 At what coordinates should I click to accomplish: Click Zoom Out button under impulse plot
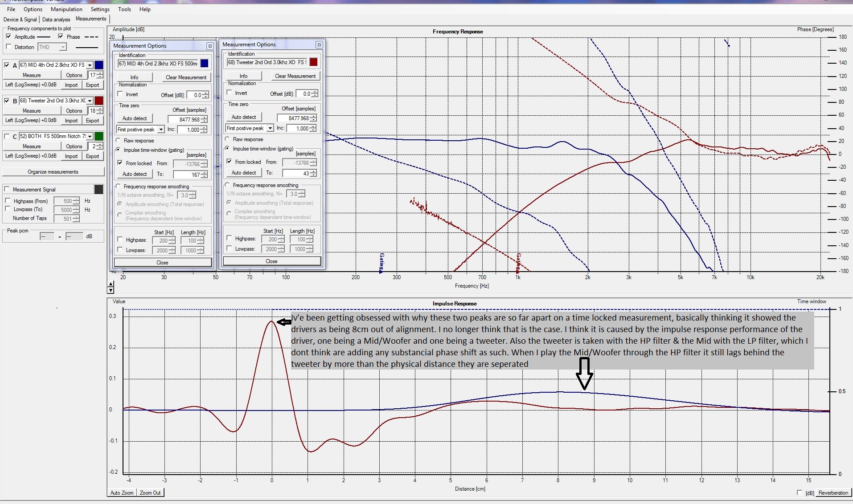pos(150,493)
